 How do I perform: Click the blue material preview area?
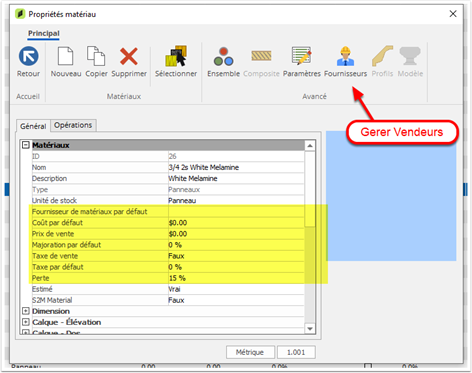(x=391, y=196)
